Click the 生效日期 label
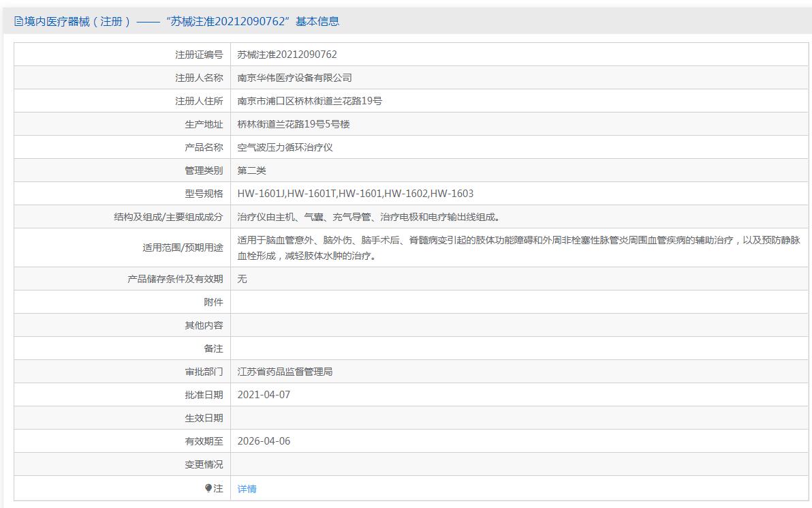Image resolution: width=812 pixels, height=508 pixels. click(x=204, y=418)
